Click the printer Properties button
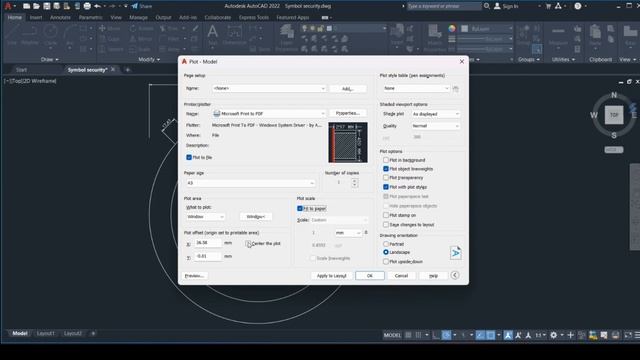Screen dimensions: 640x360 (348, 113)
